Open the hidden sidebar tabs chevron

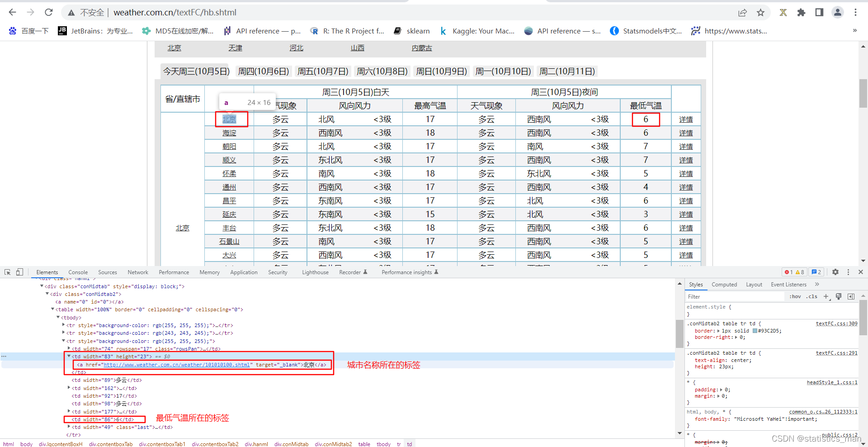817,284
